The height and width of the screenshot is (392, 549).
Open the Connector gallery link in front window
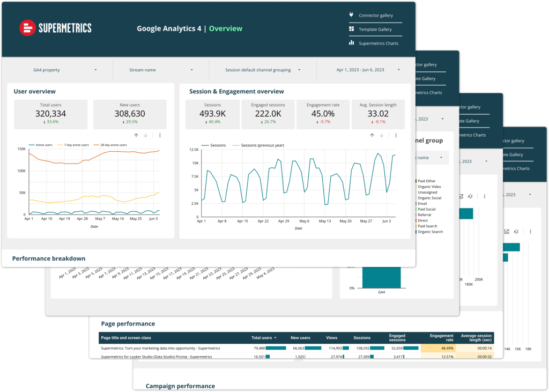pyautogui.click(x=376, y=16)
